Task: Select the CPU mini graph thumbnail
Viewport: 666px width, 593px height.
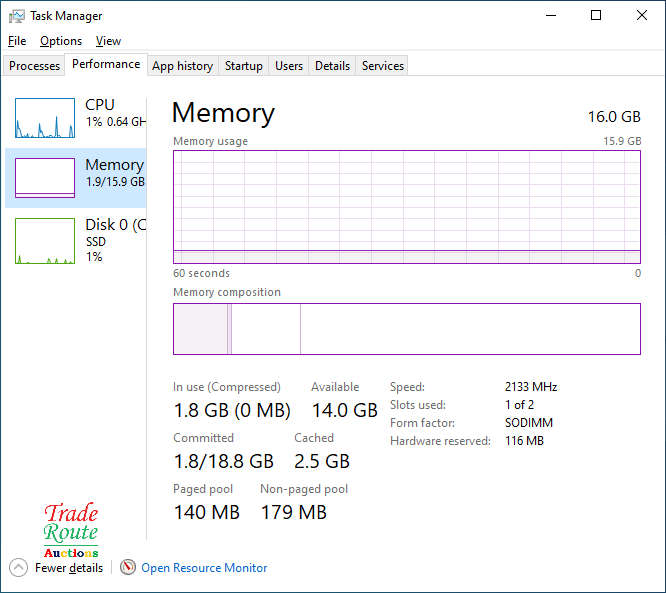Action: coord(45,118)
